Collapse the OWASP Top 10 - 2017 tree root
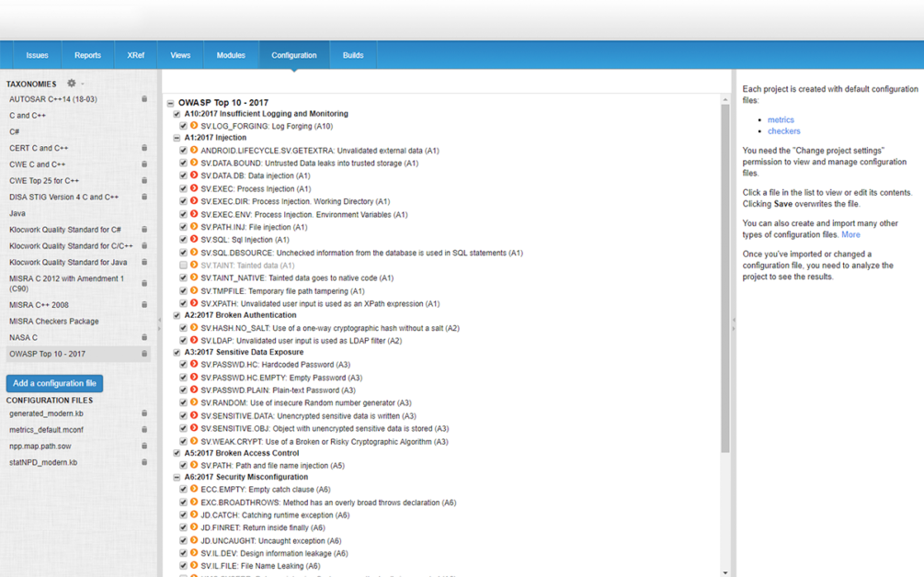The height and width of the screenshot is (577, 924). (170, 103)
